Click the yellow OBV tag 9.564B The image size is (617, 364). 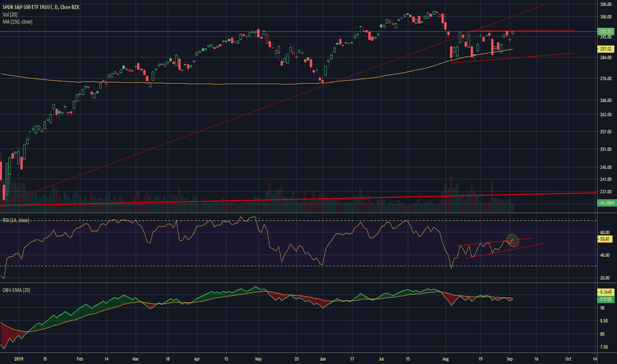tap(605, 292)
